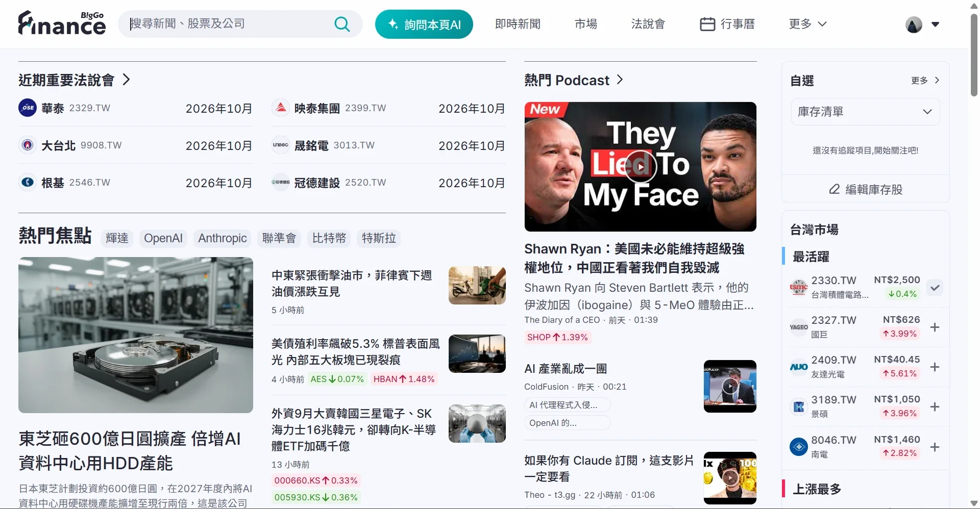This screenshot has height=509, width=980.
Task: Click the 根基 company logo icon
Action: (x=28, y=182)
